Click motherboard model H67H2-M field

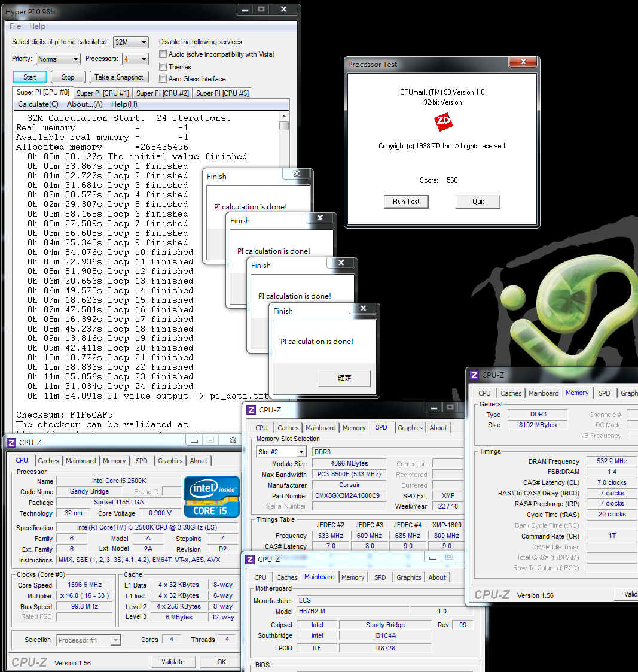coord(352,611)
